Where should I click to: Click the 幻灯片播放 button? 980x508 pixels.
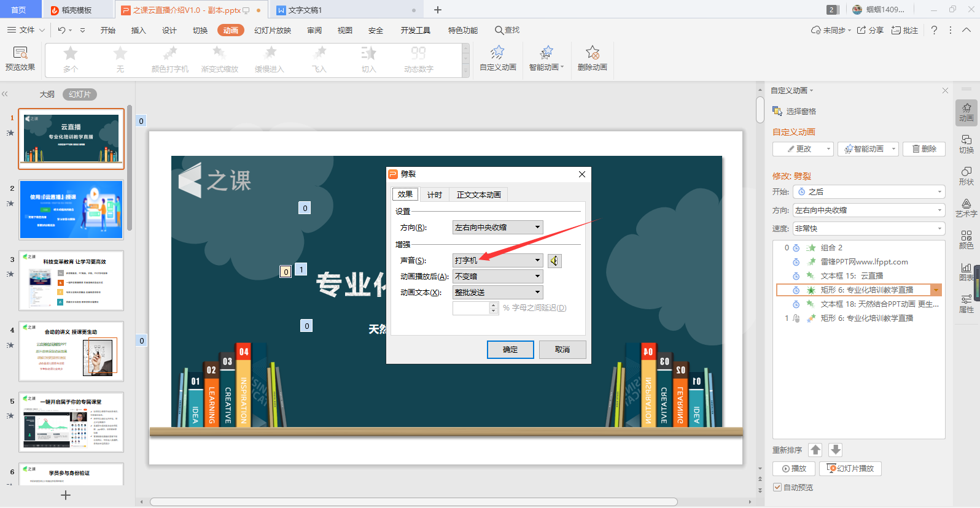coord(851,469)
